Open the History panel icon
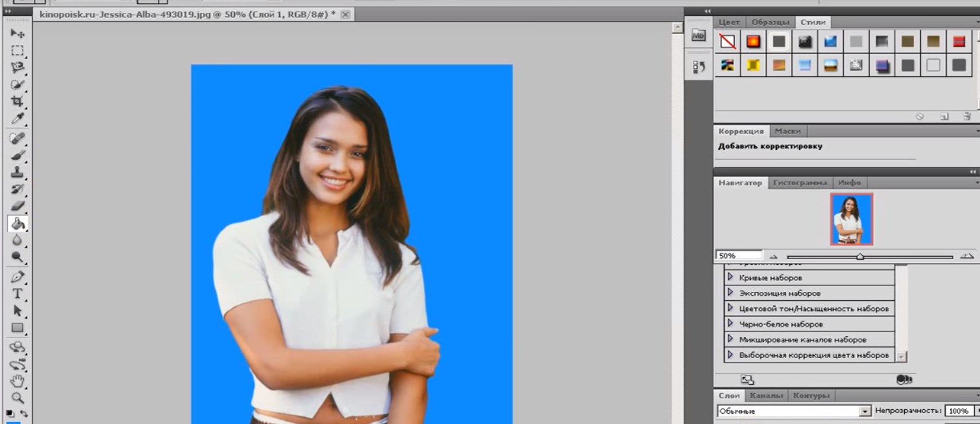Screen dimensions: 980x424 (x=699, y=66)
